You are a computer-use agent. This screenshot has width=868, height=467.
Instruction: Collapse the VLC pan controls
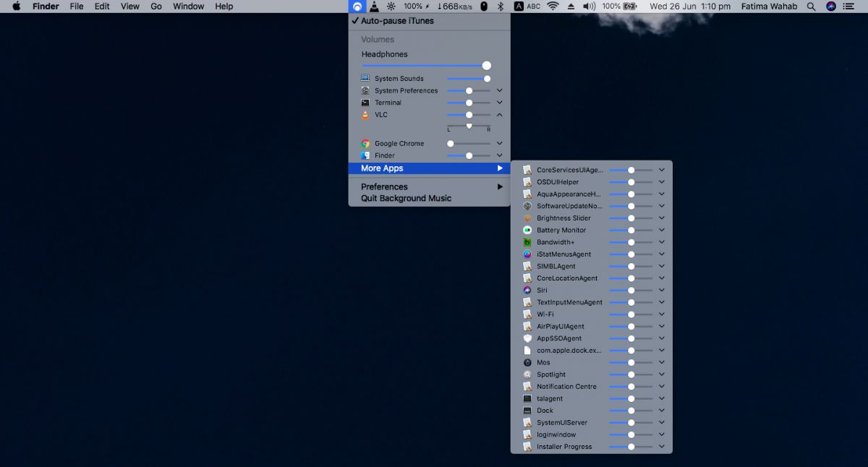click(499, 114)
